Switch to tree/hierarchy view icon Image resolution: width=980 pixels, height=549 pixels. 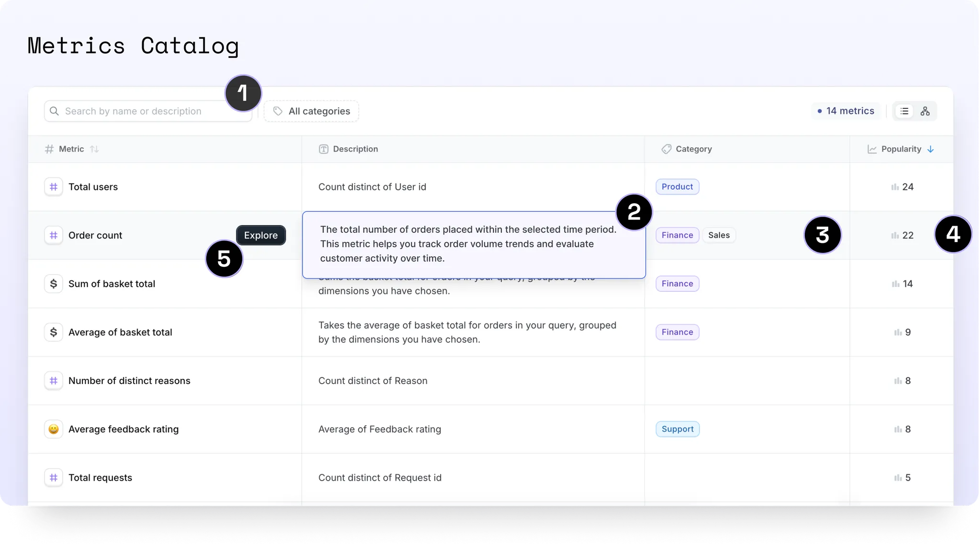click(925, 111)
